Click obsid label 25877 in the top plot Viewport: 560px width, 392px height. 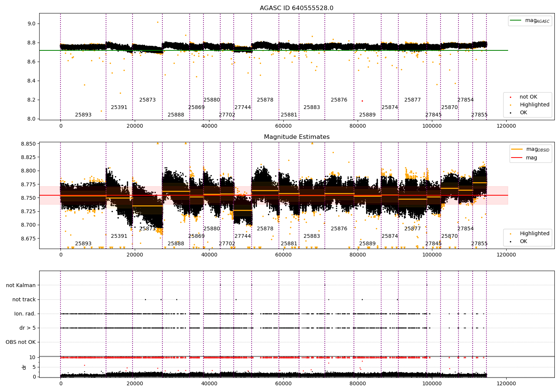coord(413,100)
